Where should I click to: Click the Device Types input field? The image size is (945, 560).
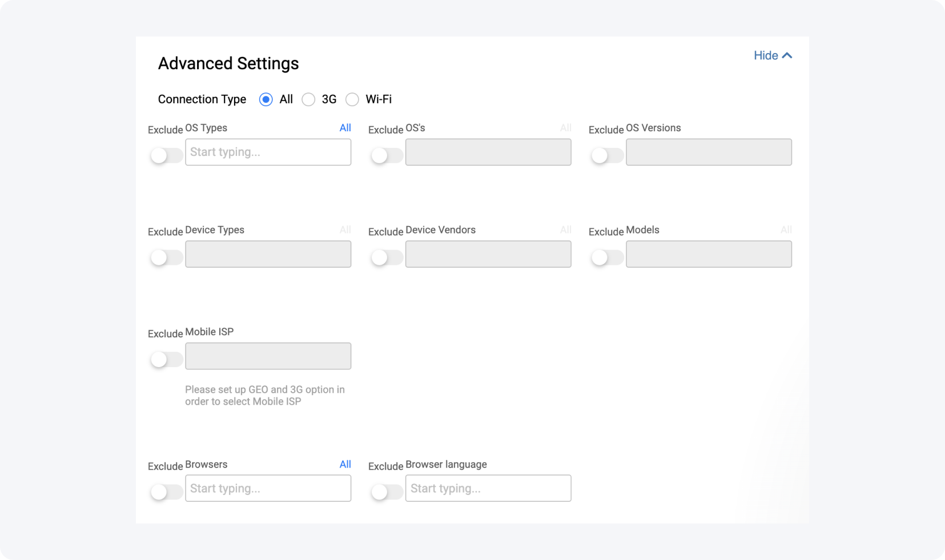[268, 254]
